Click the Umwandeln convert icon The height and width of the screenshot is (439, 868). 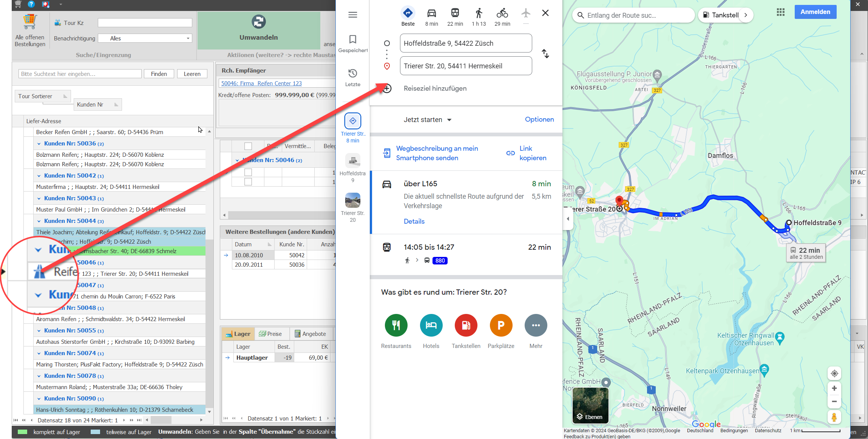[x=259, y=22]
